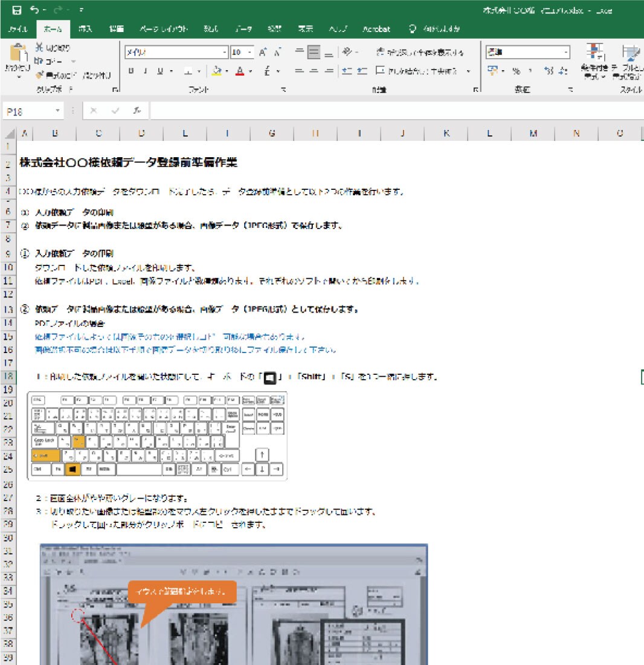
Task: Click the formula bar Enter checkmark button
Action: pyautogui.click(x=115, y=111)
